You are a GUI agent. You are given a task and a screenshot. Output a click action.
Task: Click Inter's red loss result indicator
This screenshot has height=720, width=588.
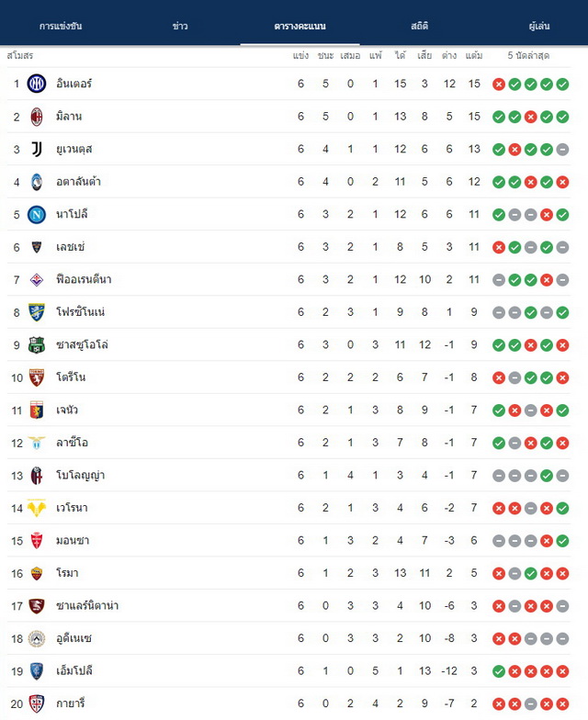click(x=499, y=84)
